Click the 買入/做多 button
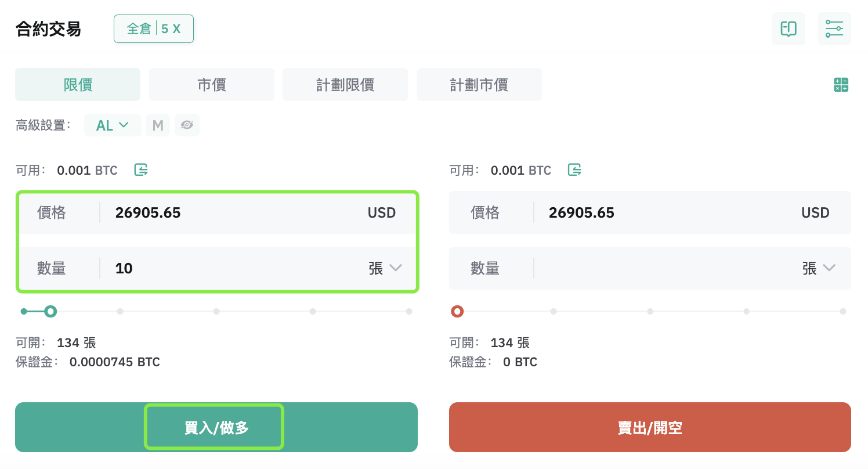868x469 pixels. (x=216, y=427)
